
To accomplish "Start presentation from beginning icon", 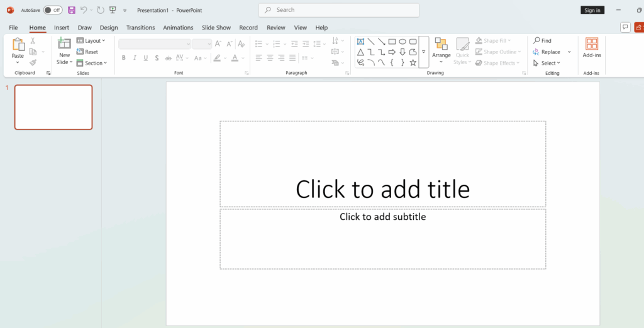I will [113, 10].
